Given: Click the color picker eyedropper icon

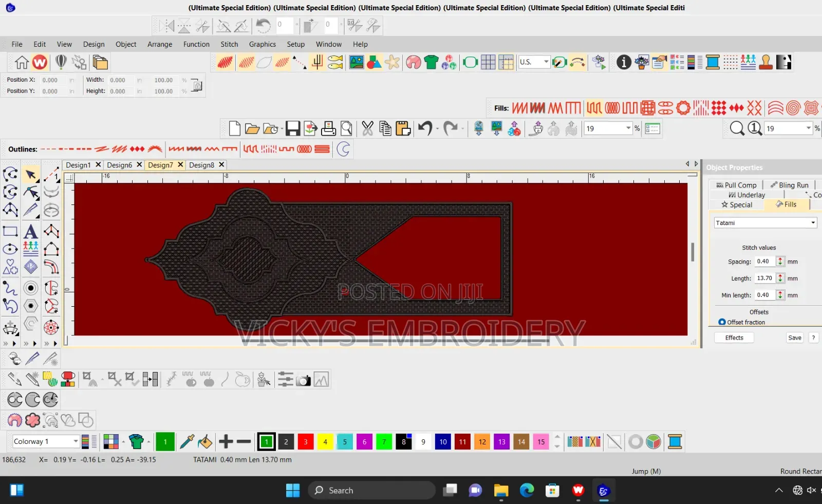Looking at the screenshot, I should [187, 441].
